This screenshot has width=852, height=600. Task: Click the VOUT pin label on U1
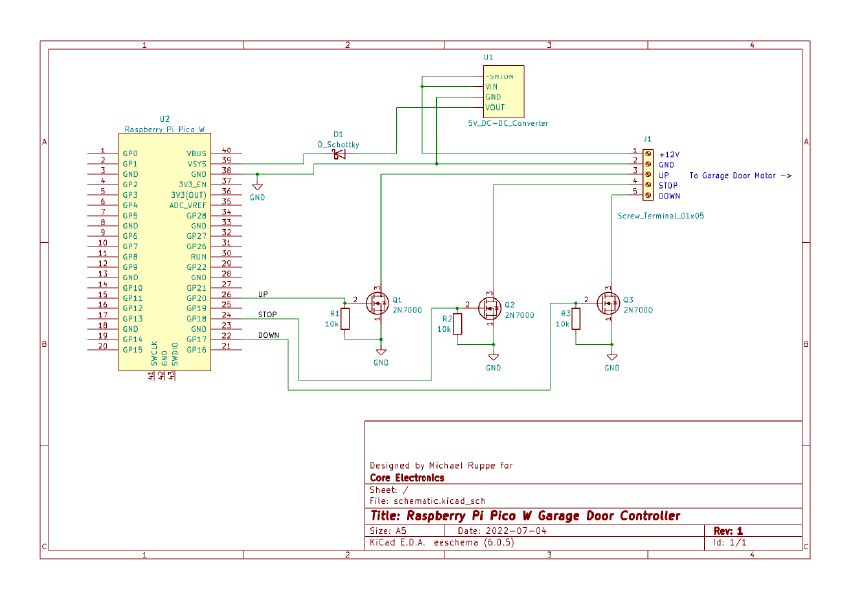pos(495,107)
